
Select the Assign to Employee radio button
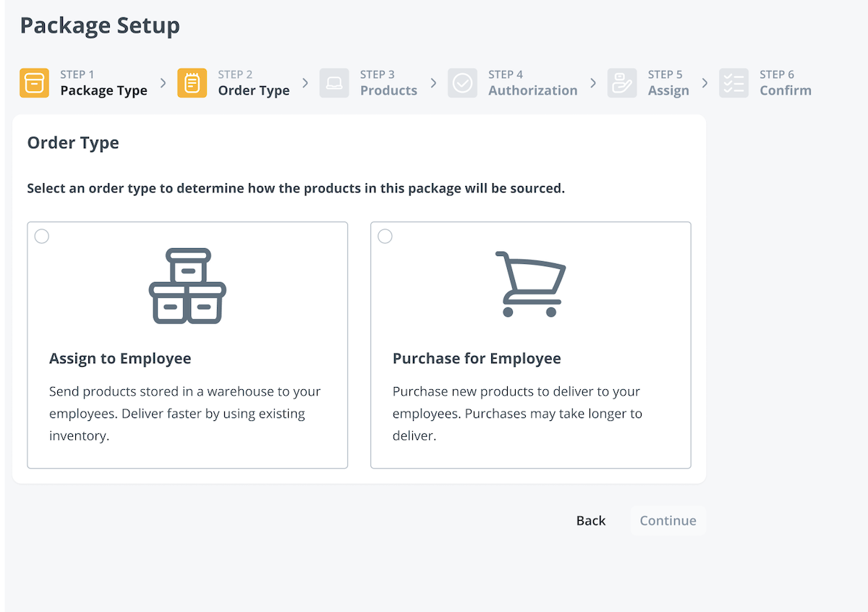[42, 237]
